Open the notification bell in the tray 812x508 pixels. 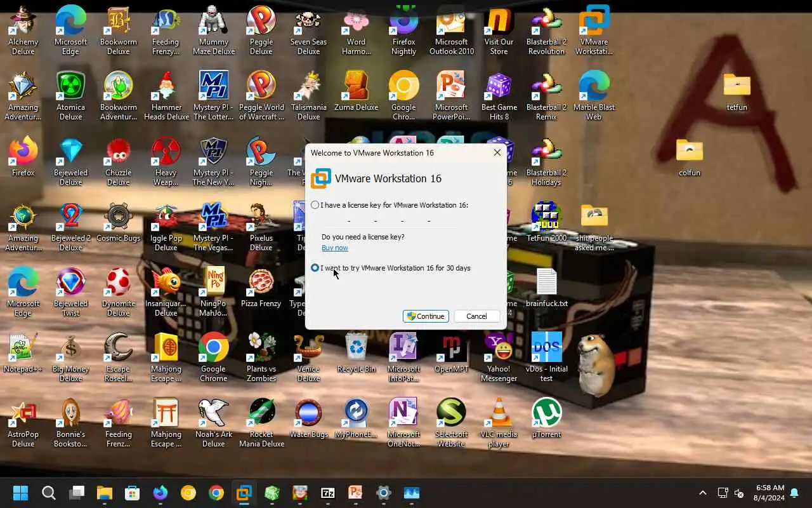tap(794, 493)
